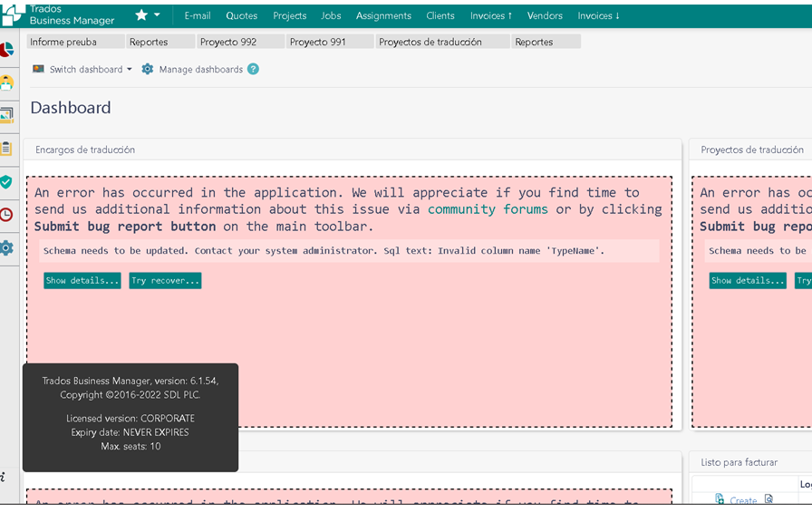
Task: Open the Jobs menu
Action: click(x=331, y=16)
